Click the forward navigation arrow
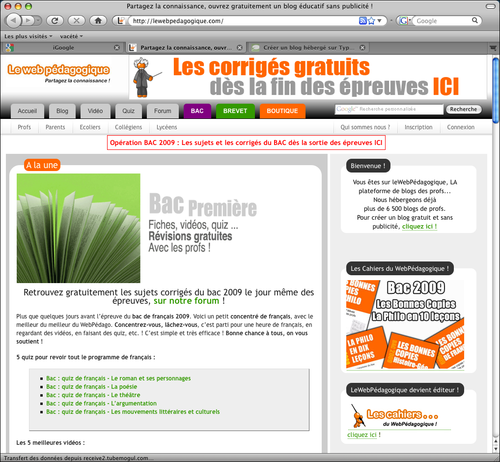Screen dimensions: 500x462 (x=28, y=21)
